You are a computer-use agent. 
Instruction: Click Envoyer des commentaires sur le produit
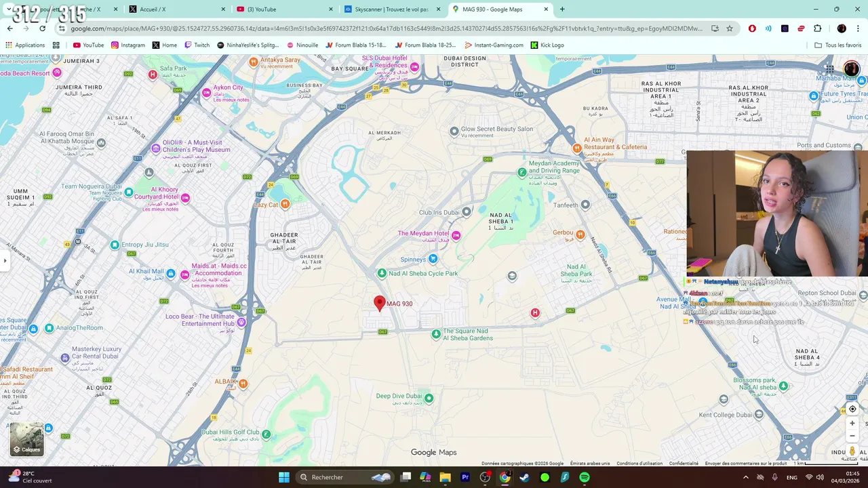pos(745,464)
